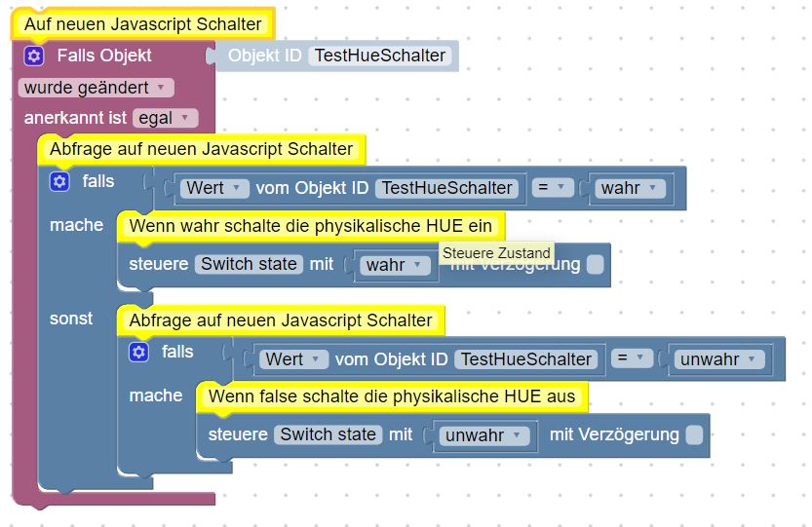Viewport: 812px width, 527px height.
Task: Click 'Switch state' in first steuere block
Action: coord(249,264)
